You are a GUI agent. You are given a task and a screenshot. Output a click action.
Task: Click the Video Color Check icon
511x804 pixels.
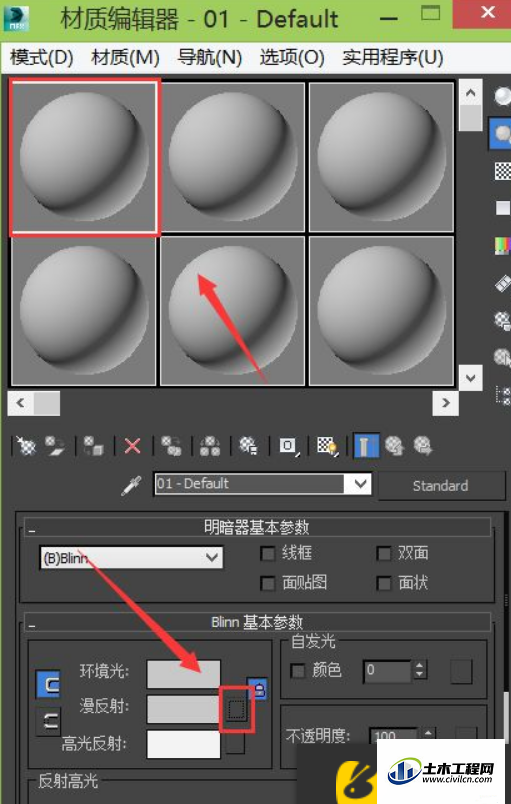[502, 245]
